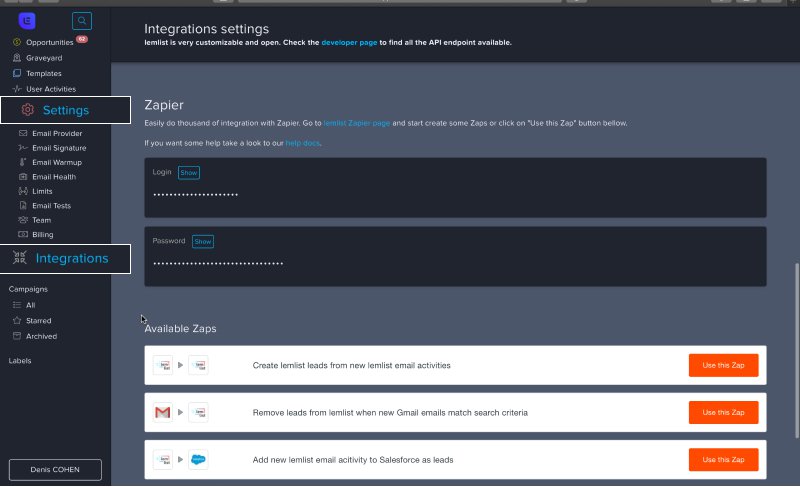Show Starred campaigns
The width and height of the screenshot is (800, 487).
(x=39, y=321)
